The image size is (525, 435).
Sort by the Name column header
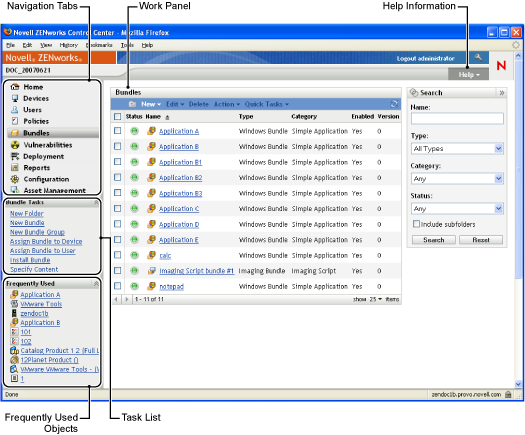(153, 117)
